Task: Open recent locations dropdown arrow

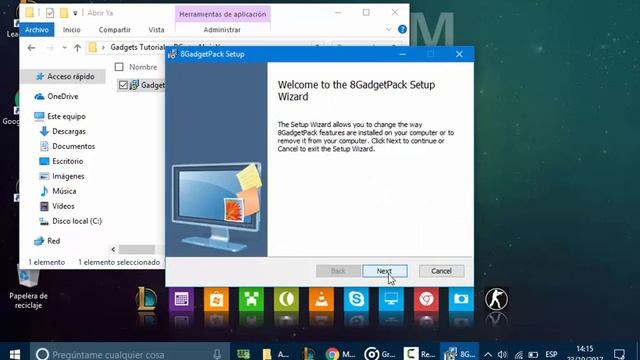Action: [x=64, y=48]
